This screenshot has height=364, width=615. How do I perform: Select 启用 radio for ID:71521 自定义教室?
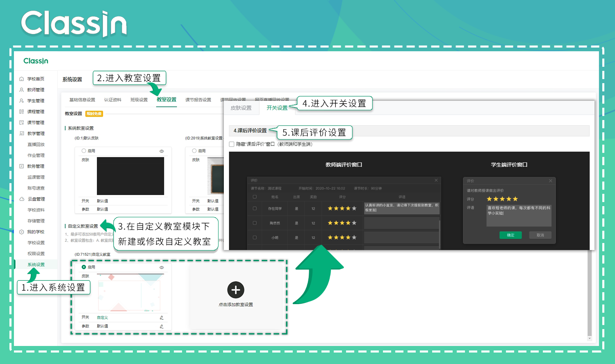coord(84,267)
